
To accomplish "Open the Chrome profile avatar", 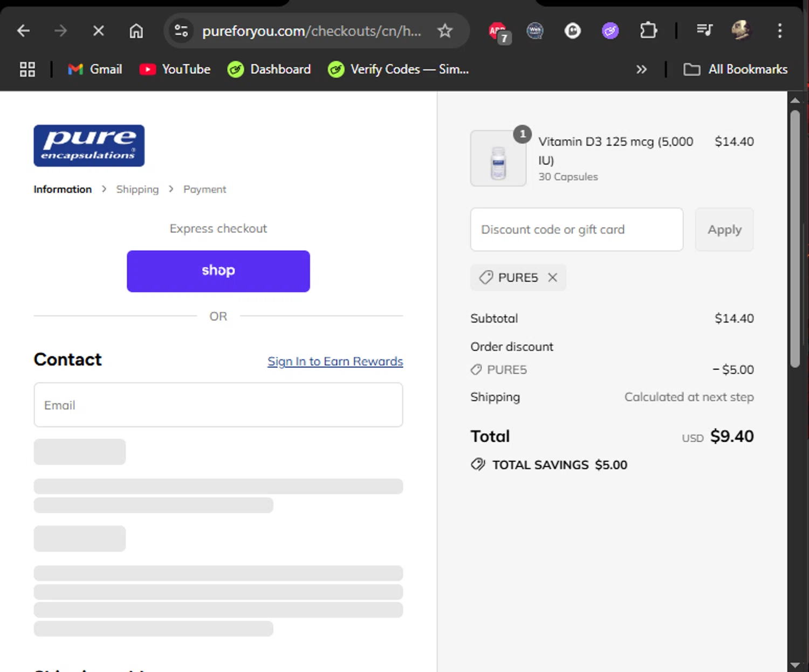I will coord(741,30).
